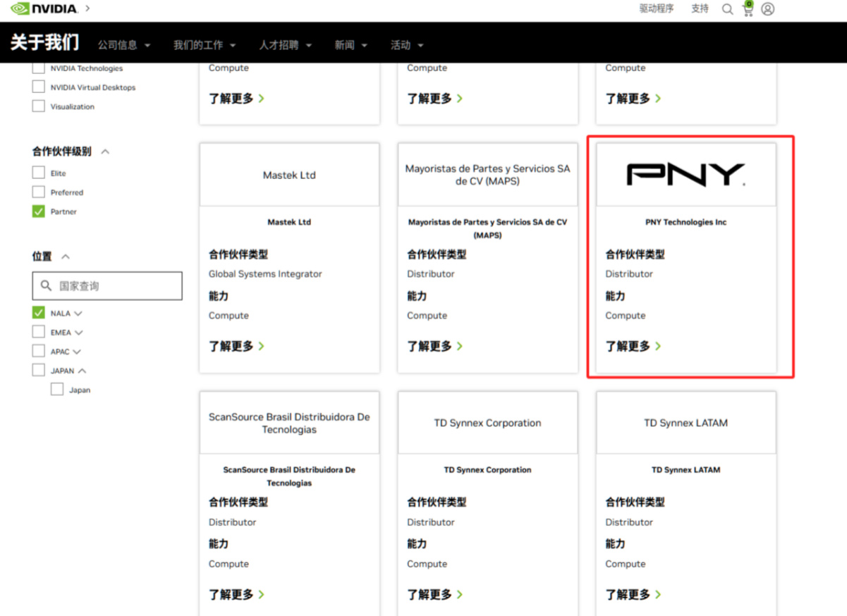Image resolution: width=847 pixels, height=616 pixels.
Task: Open the 人才招聘 dropdown menu
Action: (x=285, y=45)
